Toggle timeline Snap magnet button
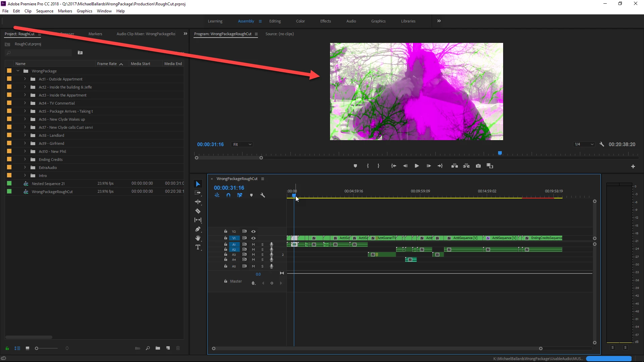644x362 pixels. 228,195
